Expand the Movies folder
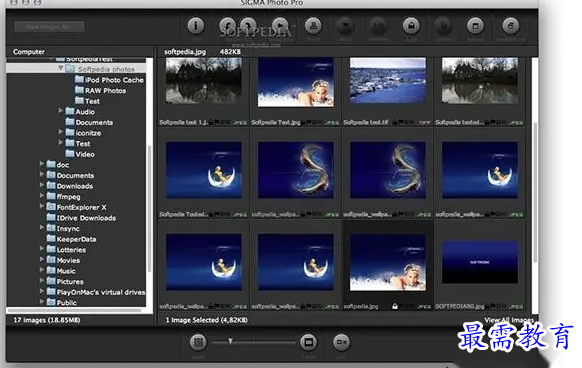 (42, 260)
